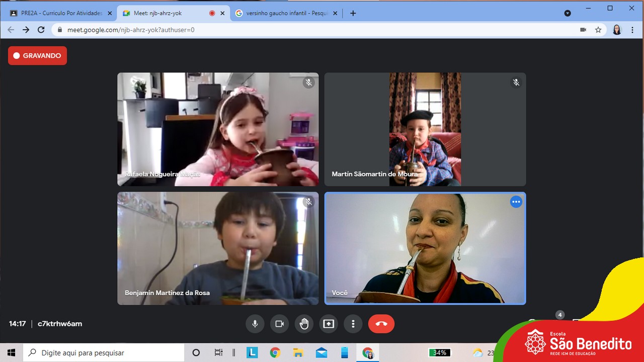Screen dimensions: 644x362
Task: Click the red leave call button
Action: [381, 324]
